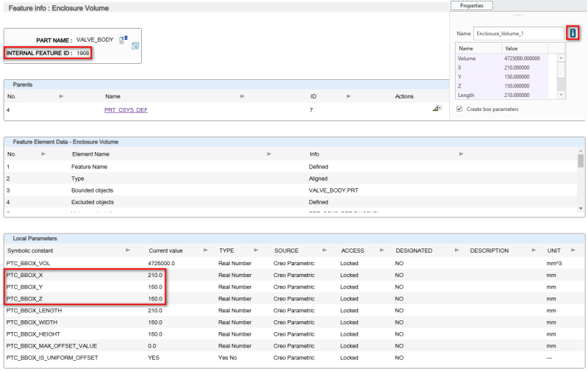Click the blue feature info icon beside Name

(573, 33)
